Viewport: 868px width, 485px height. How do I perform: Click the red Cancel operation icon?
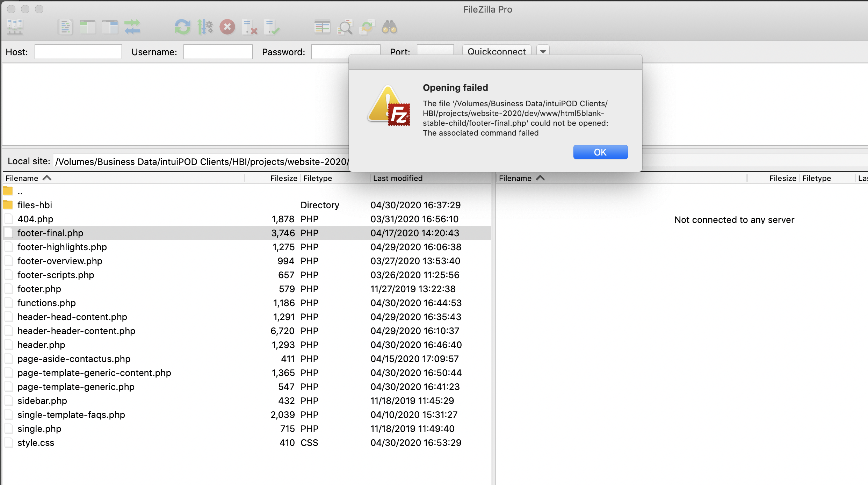(227, 27)
